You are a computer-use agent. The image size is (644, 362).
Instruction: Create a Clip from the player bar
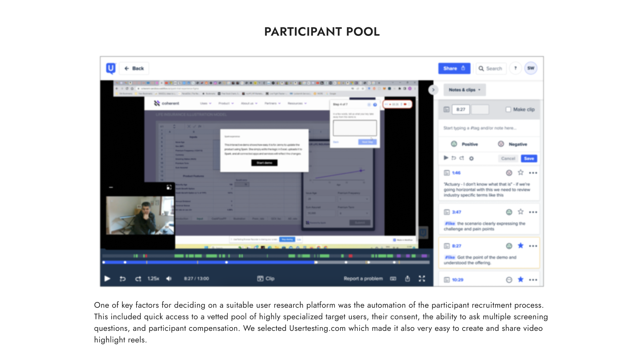point(266,279)
